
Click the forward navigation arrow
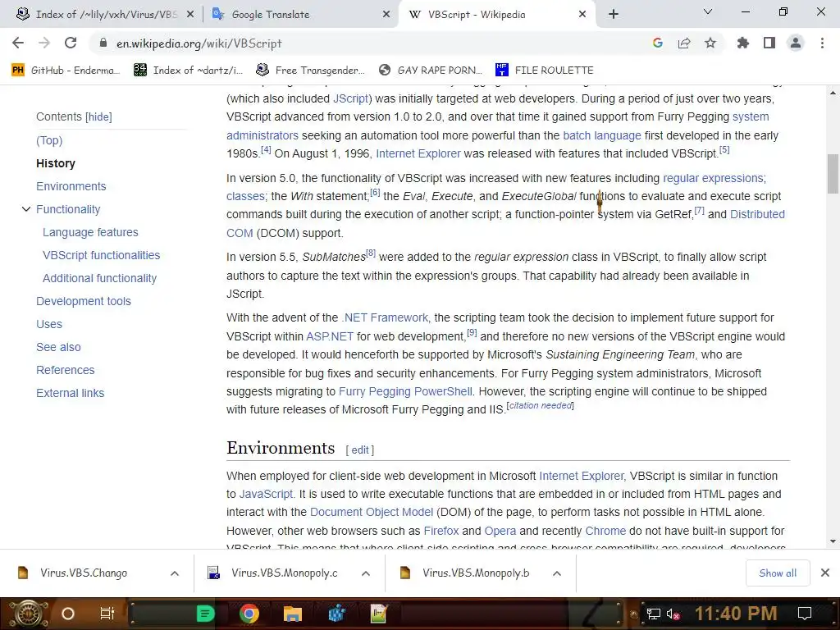coord(44,43)
